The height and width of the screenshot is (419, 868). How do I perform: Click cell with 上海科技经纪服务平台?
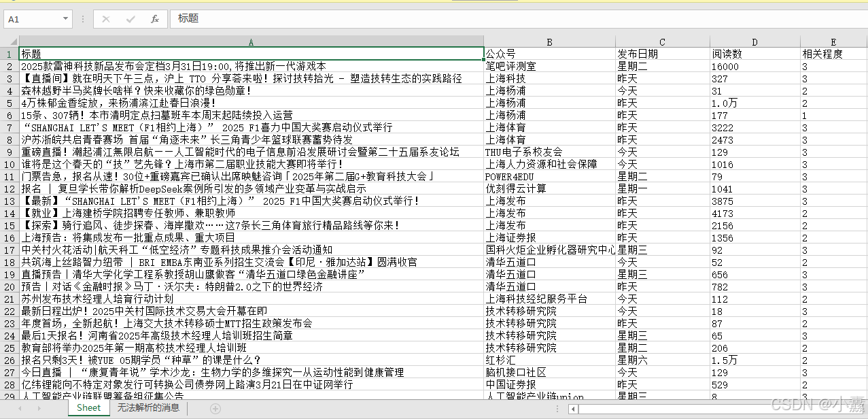549,299
